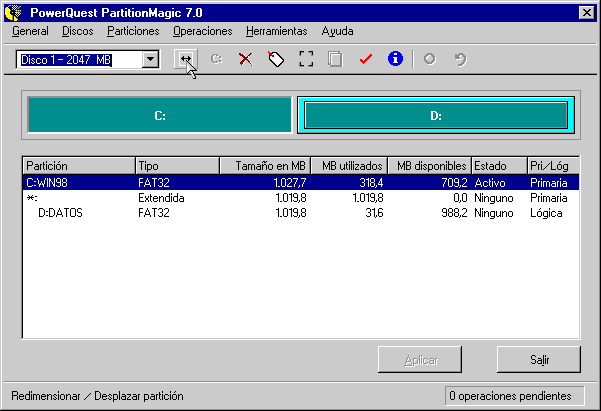
Task: Click the Resize/Move partition arrow icon
Action: point(186,59)
